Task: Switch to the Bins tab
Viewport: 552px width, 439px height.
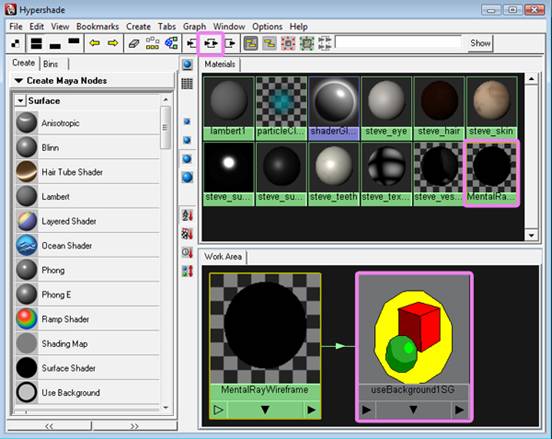Action: (51, 64)
